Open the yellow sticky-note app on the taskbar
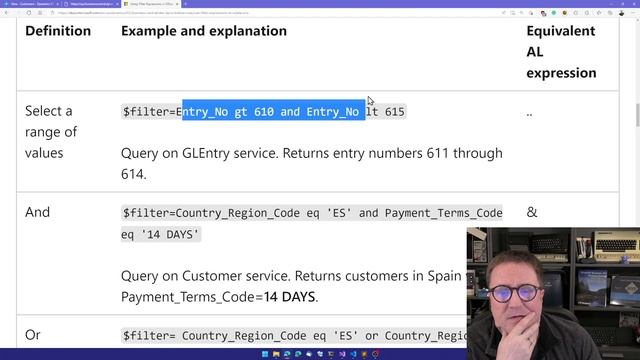Image resolution: width=640 pixels, height=360 pixels. click(x=364, y=354)
